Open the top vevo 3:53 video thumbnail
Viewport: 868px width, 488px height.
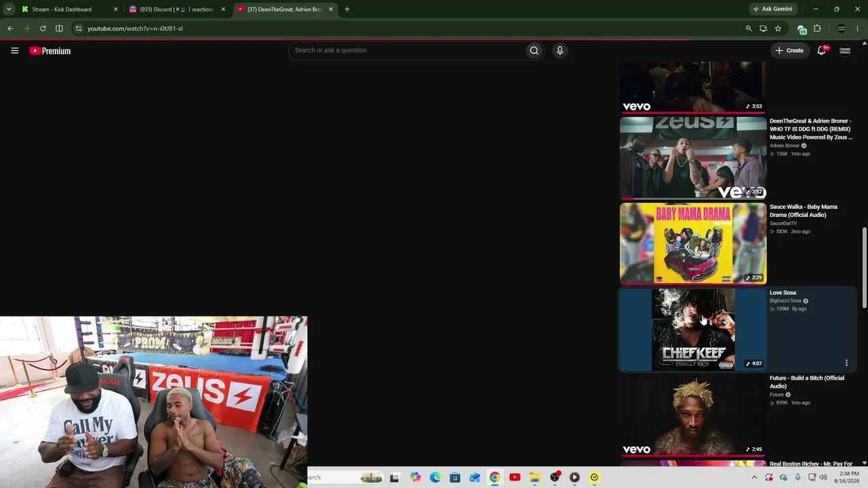point(693,87)
